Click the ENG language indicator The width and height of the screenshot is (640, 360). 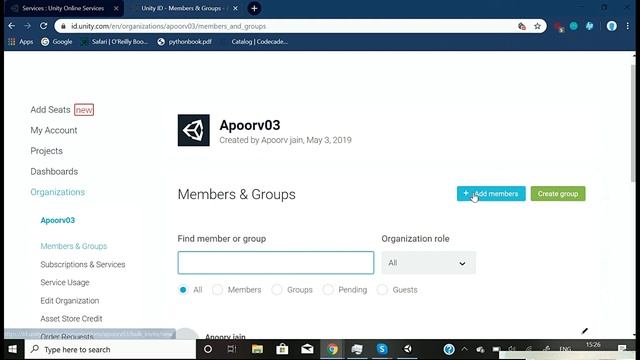pos(565,349)
